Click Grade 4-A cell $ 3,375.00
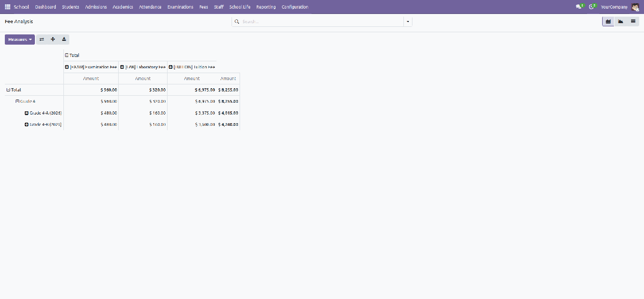 192,113
